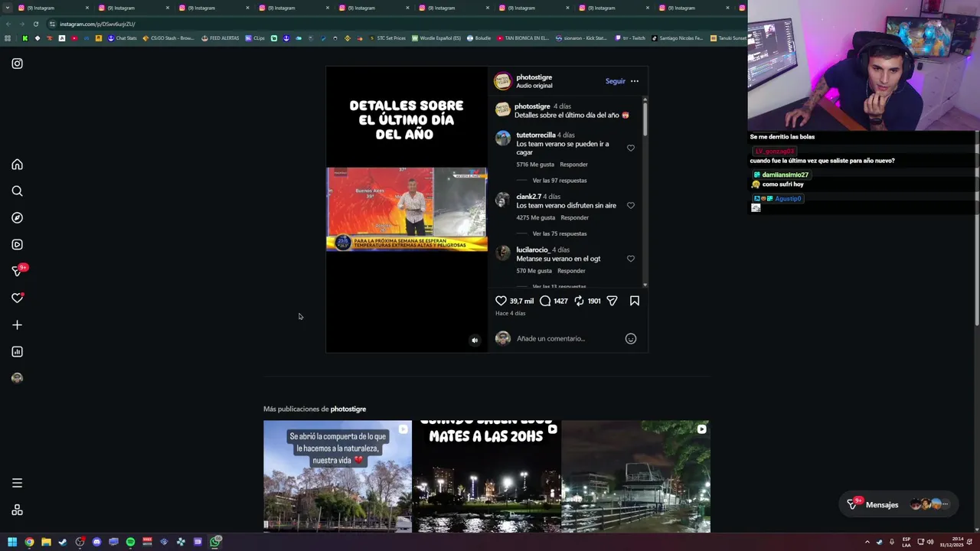Open floating Mensajes chat button
Viewport: 980px width, 551px height.
tap(898, 504)
